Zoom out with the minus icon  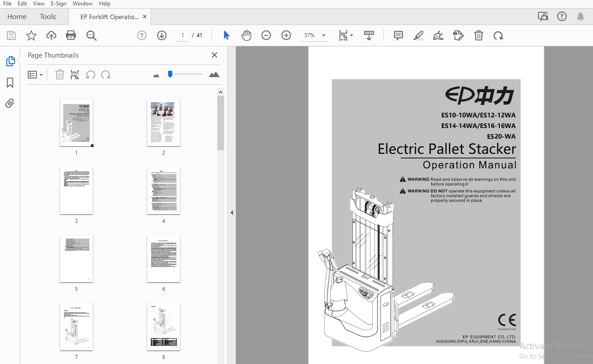[x=266, y=35]
